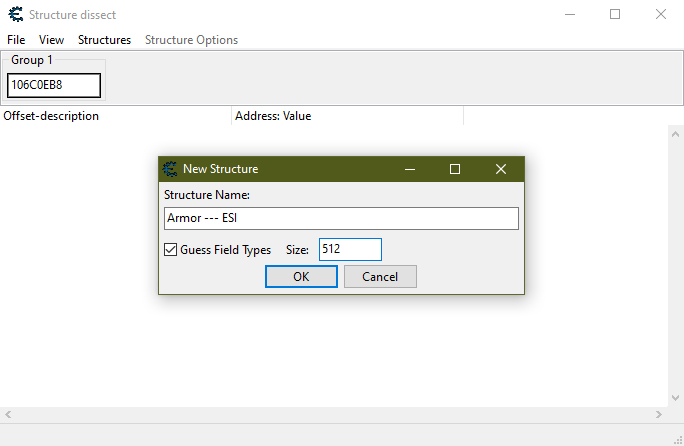Screen dimensions: 684x446
Task: Click the vertical scrollbar down arrow
Action: (675, 398)
